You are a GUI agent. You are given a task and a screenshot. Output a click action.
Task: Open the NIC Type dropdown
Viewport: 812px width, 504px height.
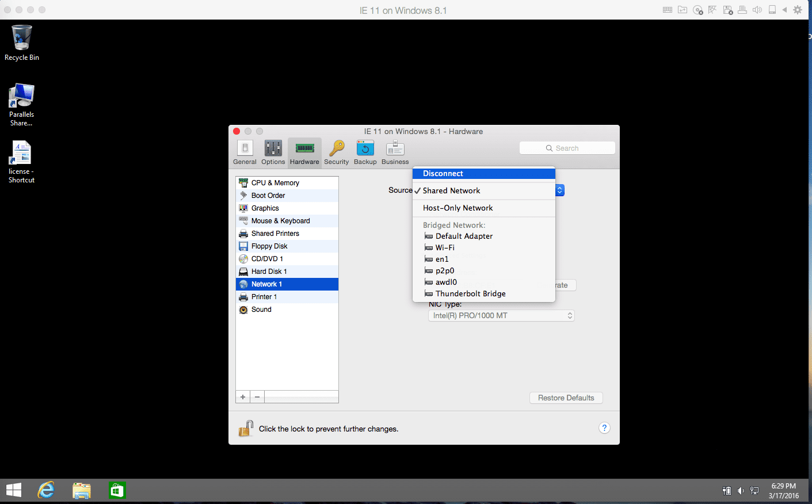(501, 315)
